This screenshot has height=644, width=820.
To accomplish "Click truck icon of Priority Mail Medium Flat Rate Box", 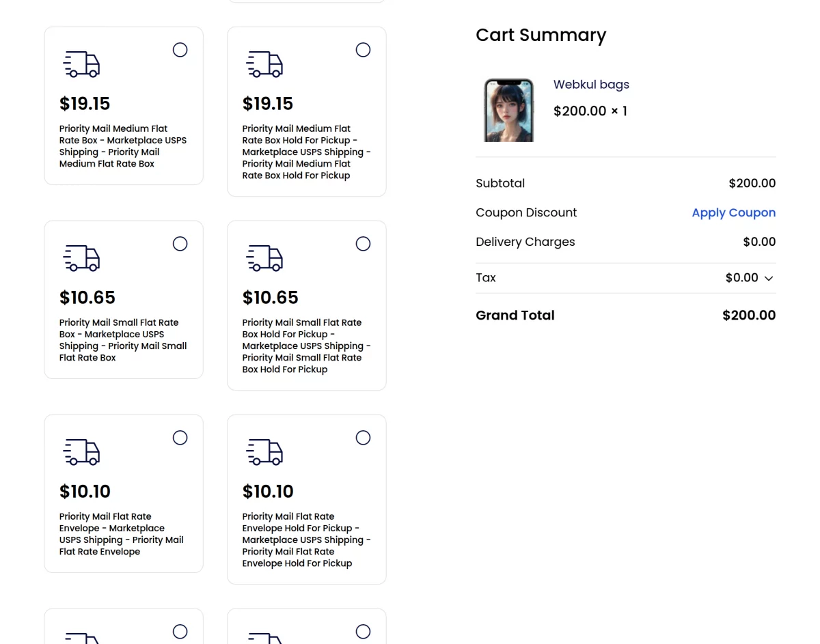I will [x=81, y=64].
